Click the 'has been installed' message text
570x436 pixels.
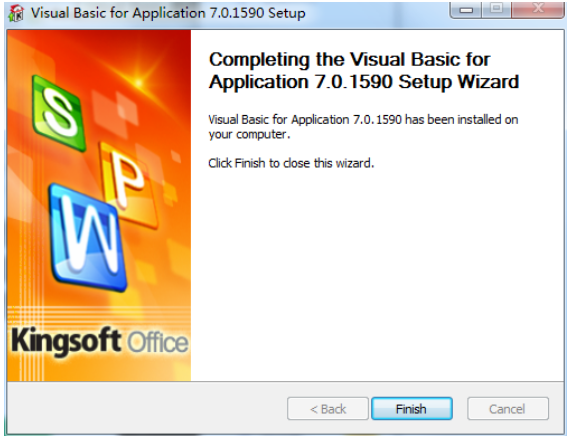(x=363, y=127)
